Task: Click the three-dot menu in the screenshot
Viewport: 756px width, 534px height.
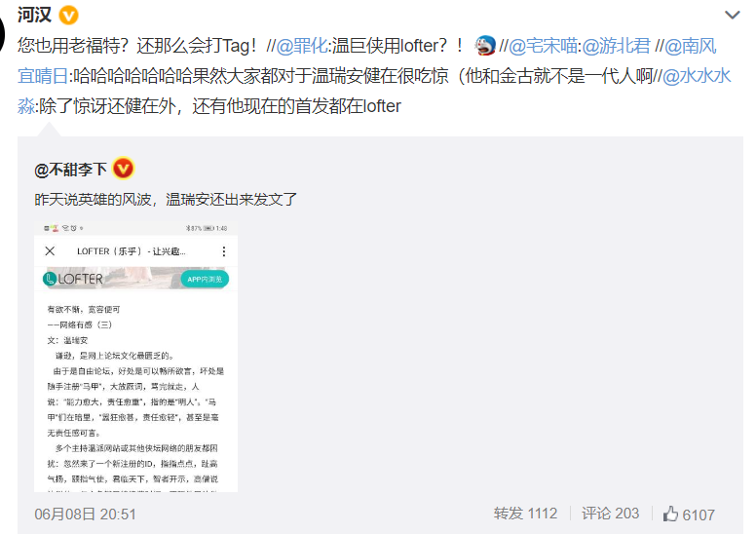Action: click(x=224, y=251)
